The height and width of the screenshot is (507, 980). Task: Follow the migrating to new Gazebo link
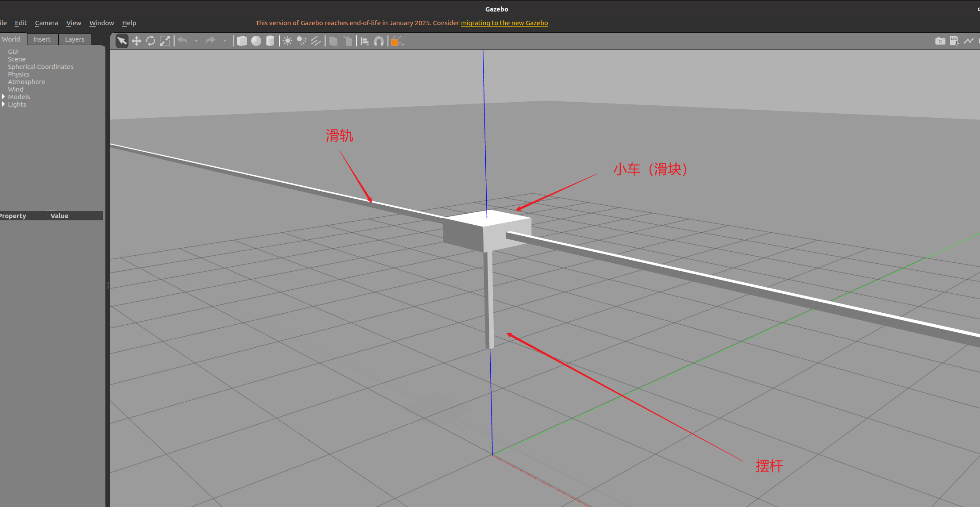[x=504, y=23]
